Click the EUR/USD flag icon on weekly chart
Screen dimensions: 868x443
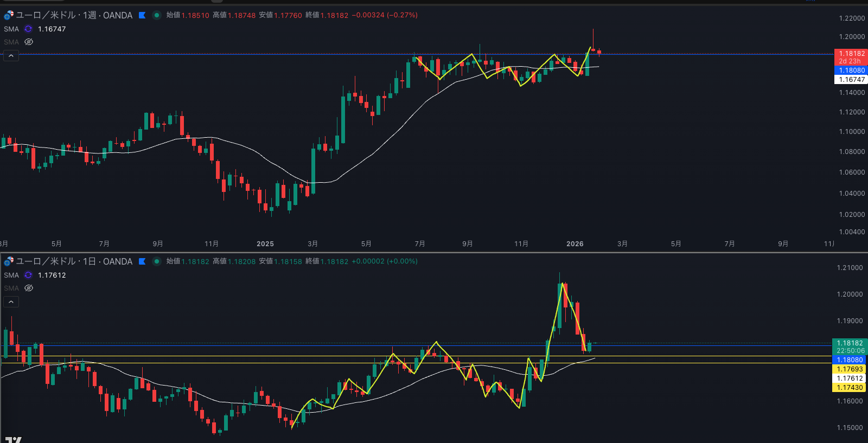point(9,15)
